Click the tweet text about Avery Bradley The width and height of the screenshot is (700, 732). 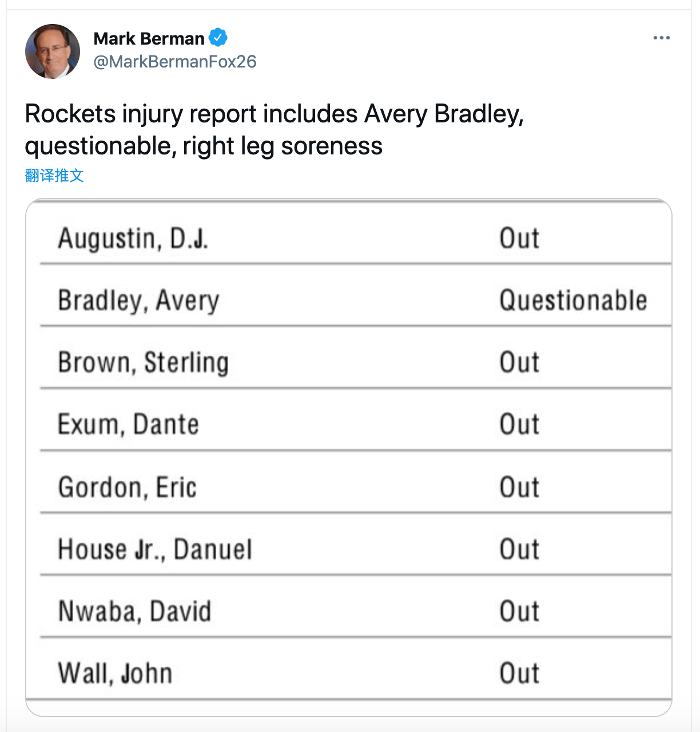(x=275, y=130)
